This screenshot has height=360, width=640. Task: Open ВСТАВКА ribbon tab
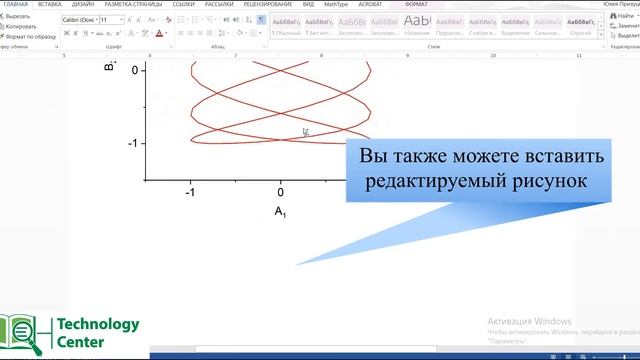click(49, 4)
